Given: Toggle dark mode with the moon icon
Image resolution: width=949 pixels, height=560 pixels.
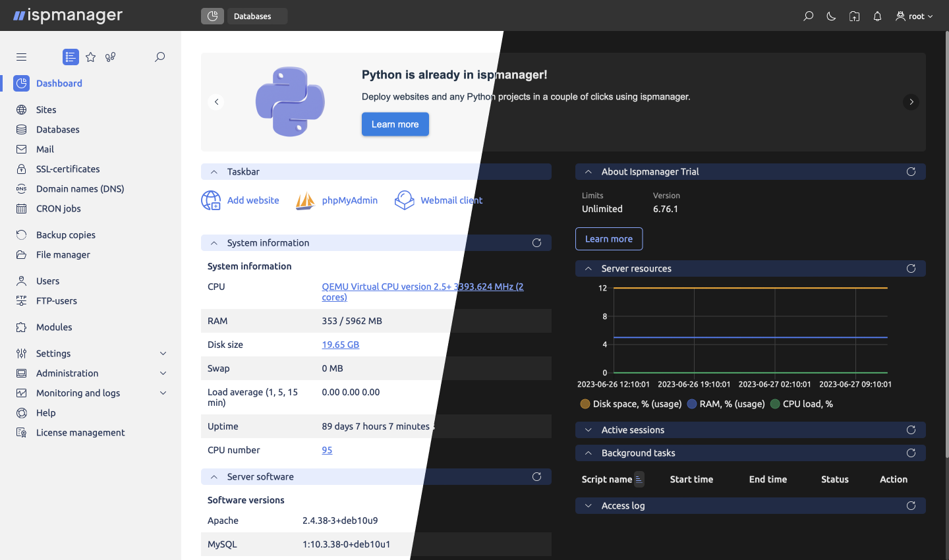Looking at the screenshot, I should point(831,16).
